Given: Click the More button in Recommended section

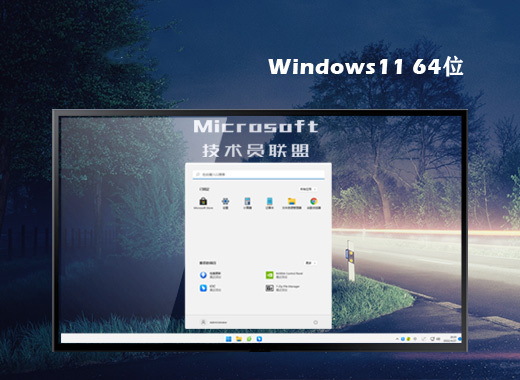Looking at the screenshot, I should (x=310, y=263).
